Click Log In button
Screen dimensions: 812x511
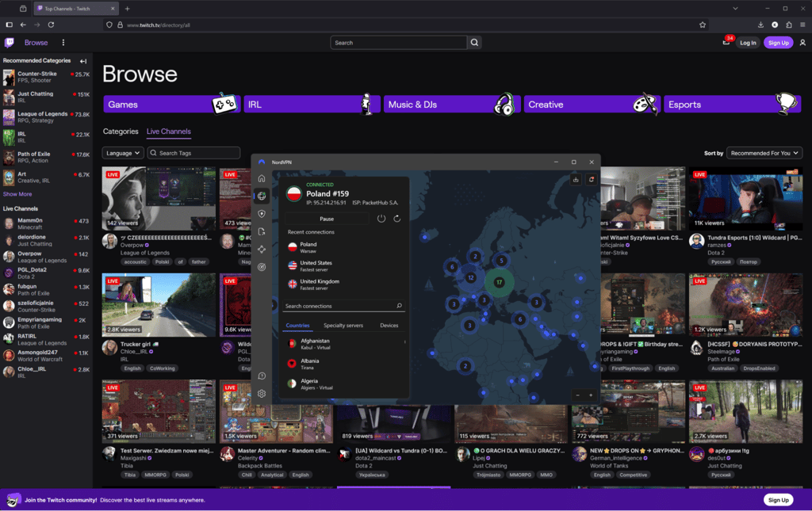click(x=747, y=43)
